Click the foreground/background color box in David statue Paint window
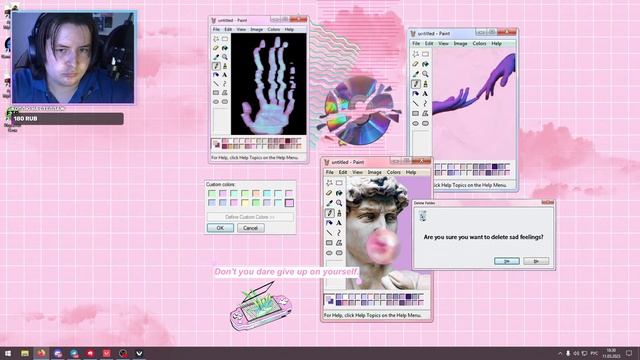 (x=329, y=301)
